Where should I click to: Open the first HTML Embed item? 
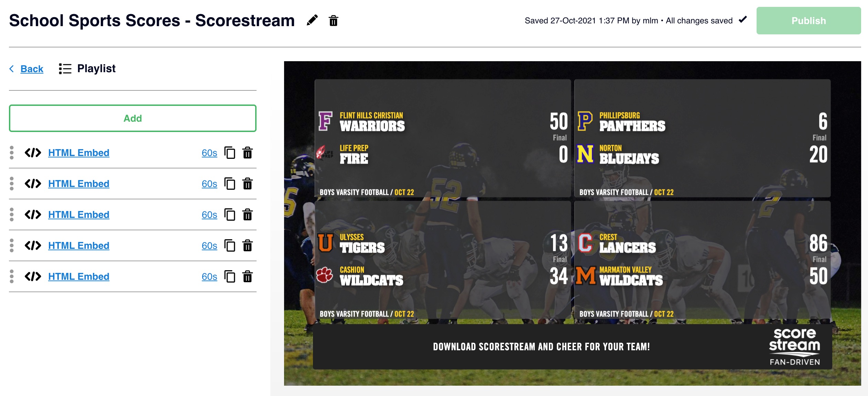pyautogui.click(x=79, y=153)
